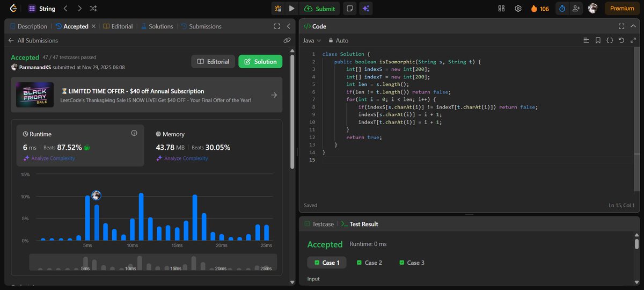The width and height of the screenshot is (644, 290).
Task: Open the settings gear icon
Action: pos(518,9)
